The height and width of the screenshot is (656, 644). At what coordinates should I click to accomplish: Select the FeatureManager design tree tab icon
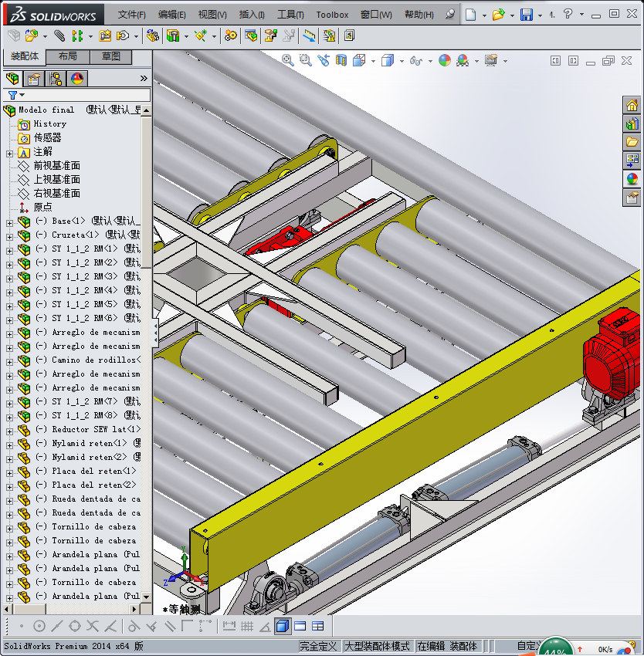pos(12,79)
